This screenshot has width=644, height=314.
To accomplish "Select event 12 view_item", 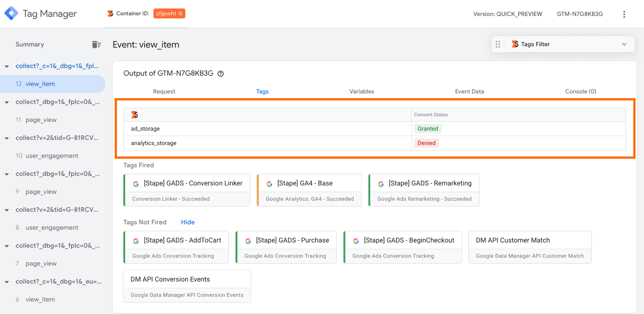I will tap(53, 84).
